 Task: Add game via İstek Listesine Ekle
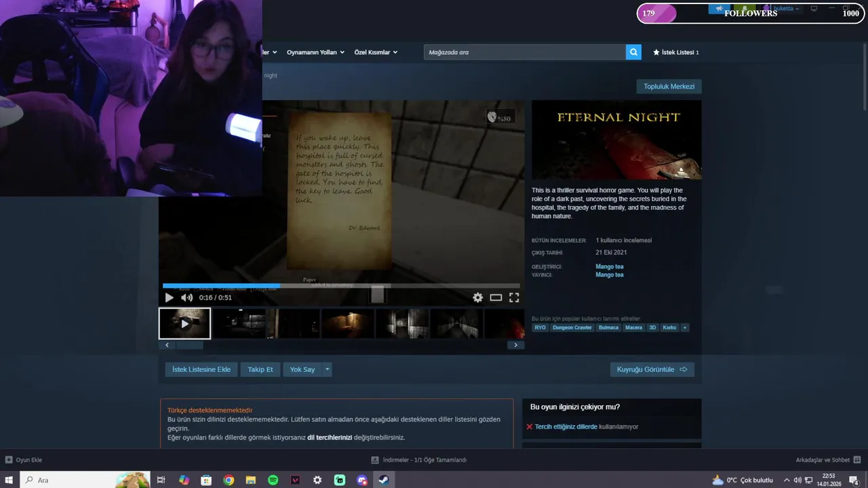[x=201, y=369]
